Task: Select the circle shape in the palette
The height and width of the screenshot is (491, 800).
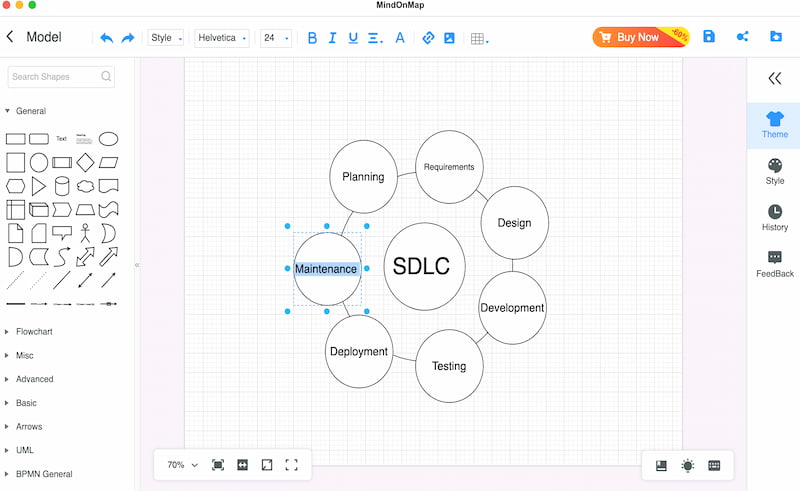Action: coord(39,162)
